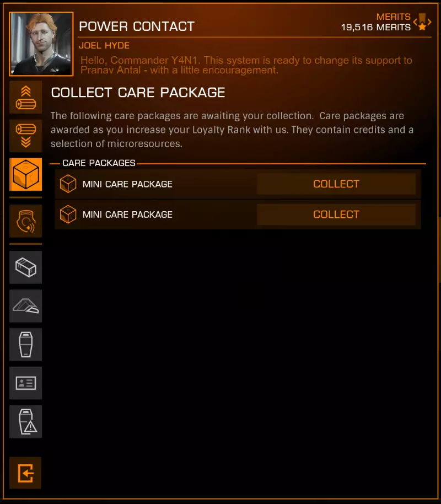The width and height of the screenshot is (441, 504).
Task: Open the collect power commodities download icon
Action: (x=26, y=136)
